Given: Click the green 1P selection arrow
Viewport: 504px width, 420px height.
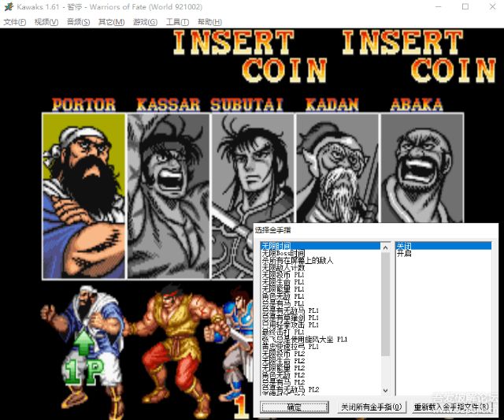Looking at the screenshot, I should pos(84,341).
